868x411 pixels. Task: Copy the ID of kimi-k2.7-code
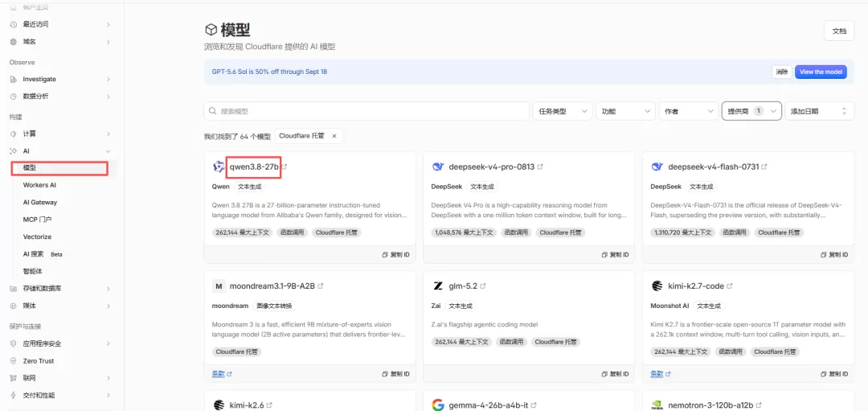[834, 374]
